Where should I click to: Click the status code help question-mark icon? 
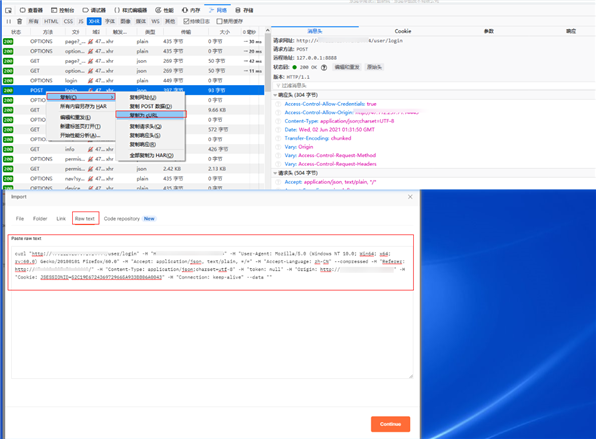coord(324,67)
